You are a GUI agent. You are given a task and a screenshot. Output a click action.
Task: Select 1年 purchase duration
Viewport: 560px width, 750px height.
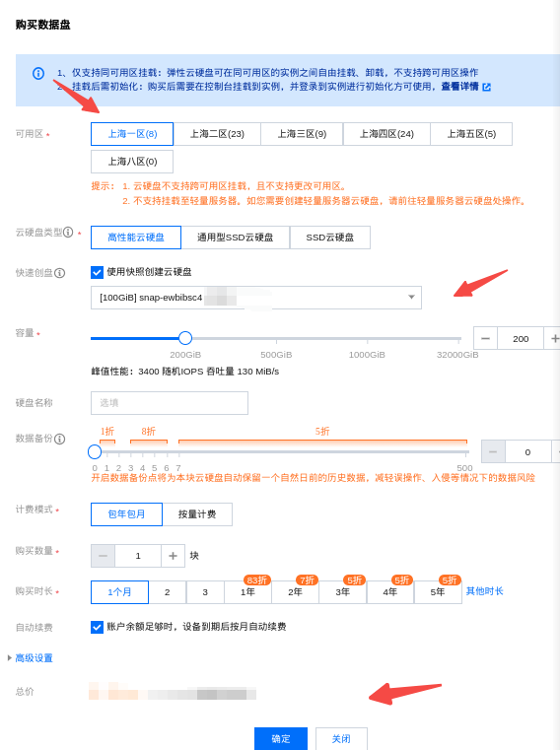247,592
